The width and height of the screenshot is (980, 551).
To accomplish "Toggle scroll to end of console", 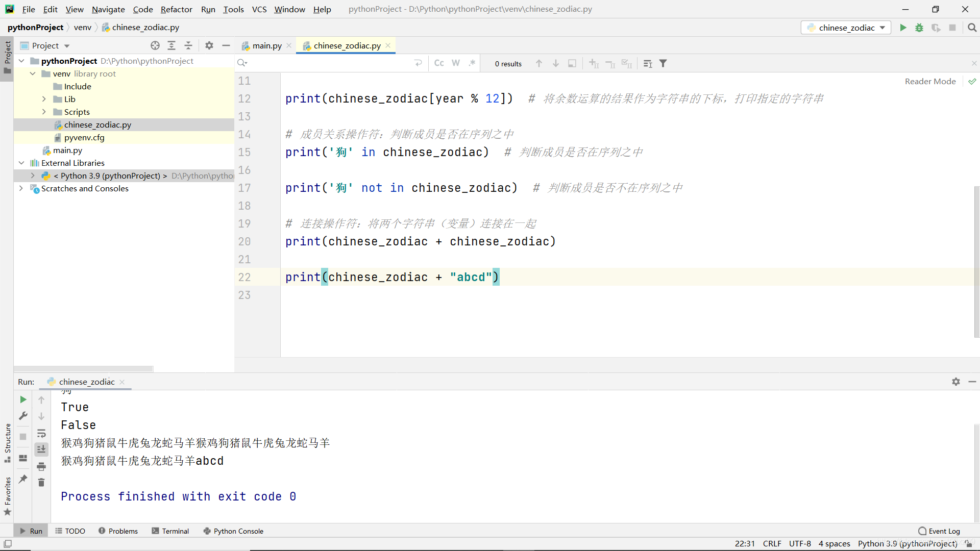I will tap(41, 449).
